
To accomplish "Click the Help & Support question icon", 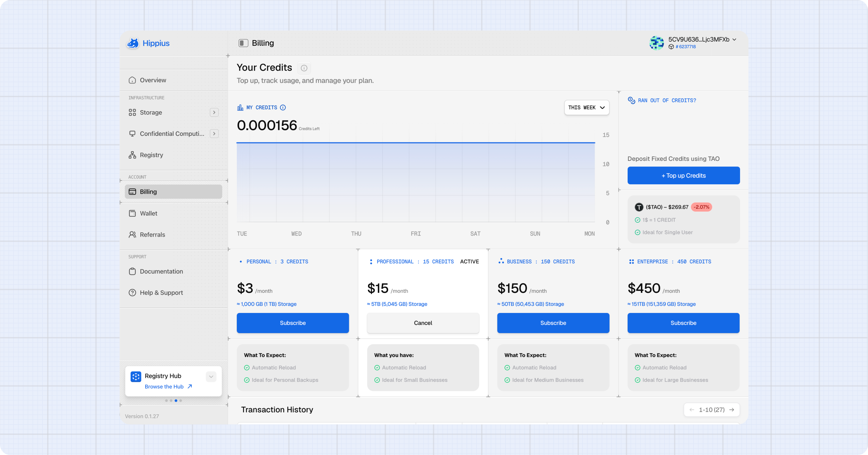I will [x=133, y=292].
